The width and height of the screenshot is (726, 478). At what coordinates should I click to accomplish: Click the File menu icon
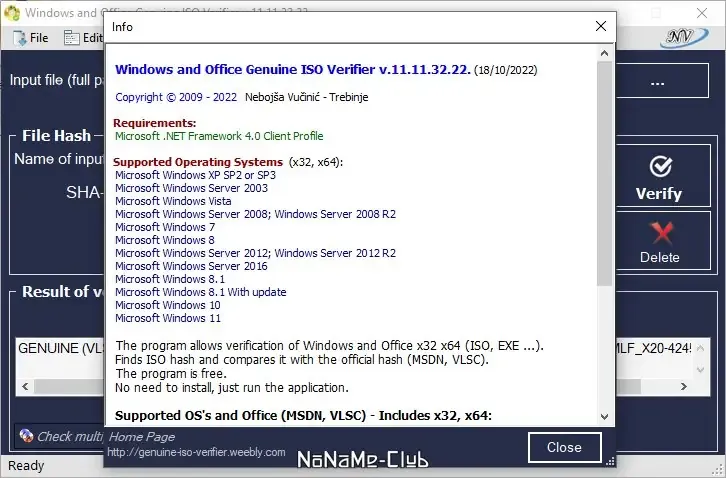pos(20,38)
